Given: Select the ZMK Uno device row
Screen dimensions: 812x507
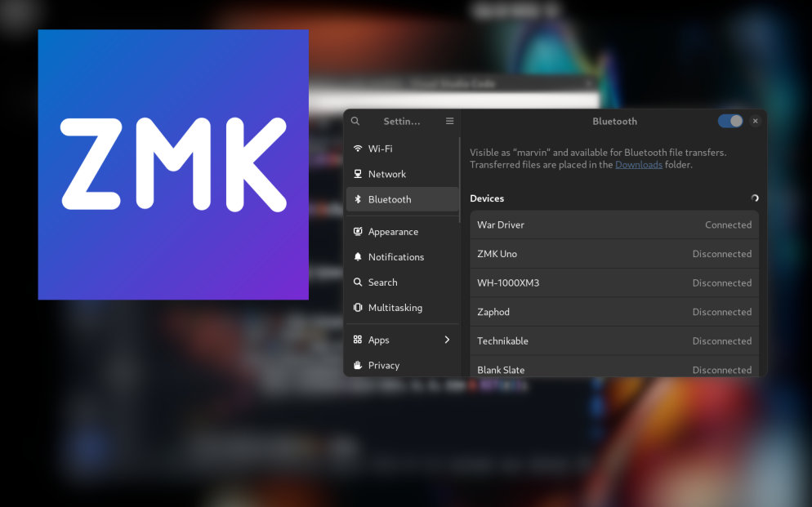Looking at the screenshot, I should coord(614,254).
